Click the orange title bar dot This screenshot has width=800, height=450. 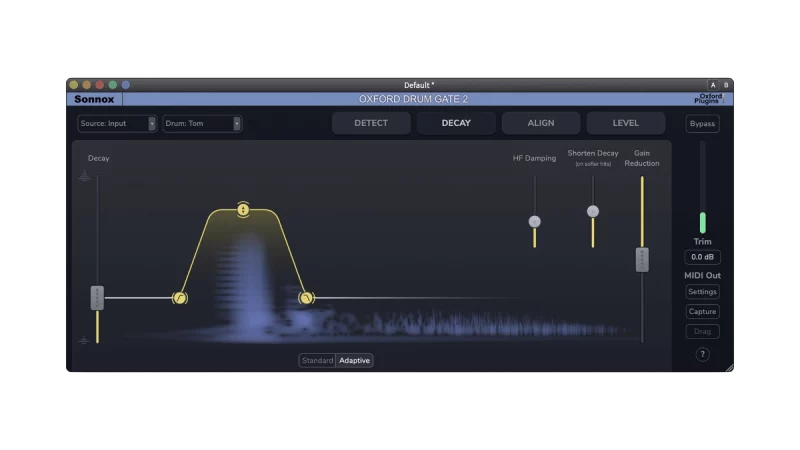click(x=87, y=85)
